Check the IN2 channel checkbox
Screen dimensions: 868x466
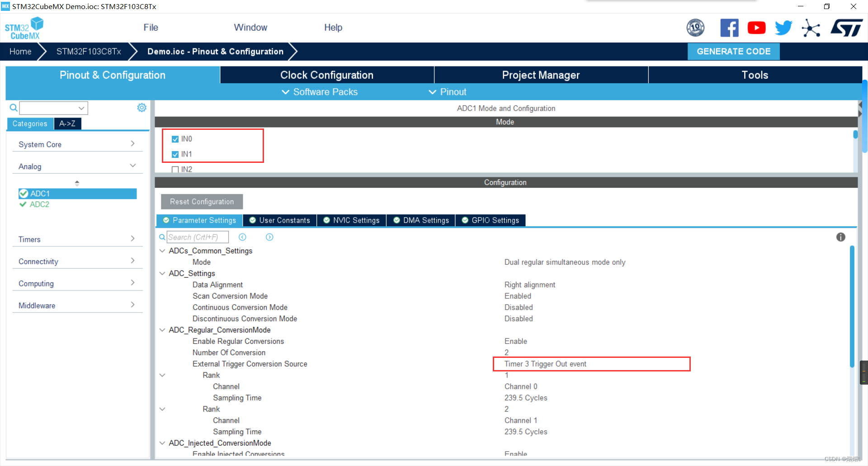pos(175,170)
